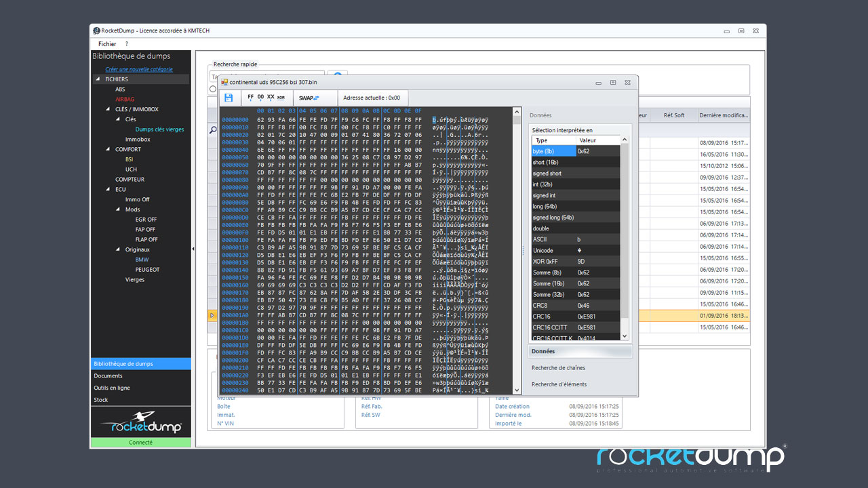
Task: Apply the XOR operation tool
Action: coord(281,98)
